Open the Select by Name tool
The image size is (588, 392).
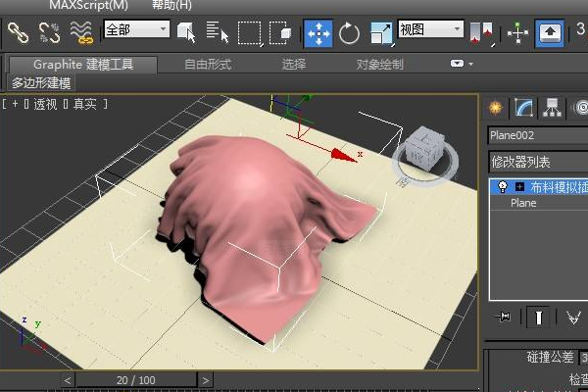pyautogui.click(x=218, y=33)
